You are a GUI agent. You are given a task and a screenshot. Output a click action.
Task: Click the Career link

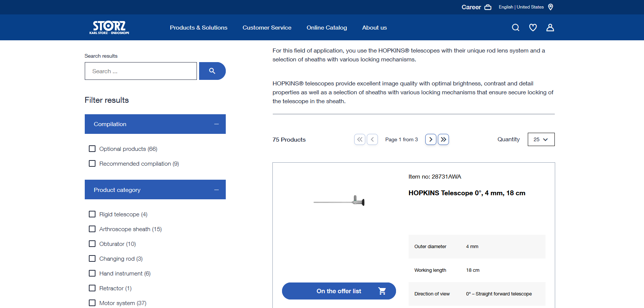[x=471, y=7]
